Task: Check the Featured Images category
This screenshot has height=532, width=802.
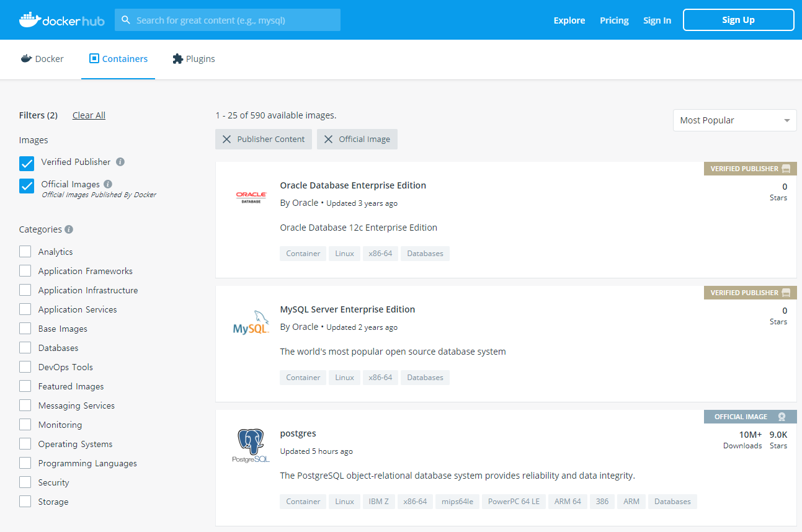Action: [25, 386]
